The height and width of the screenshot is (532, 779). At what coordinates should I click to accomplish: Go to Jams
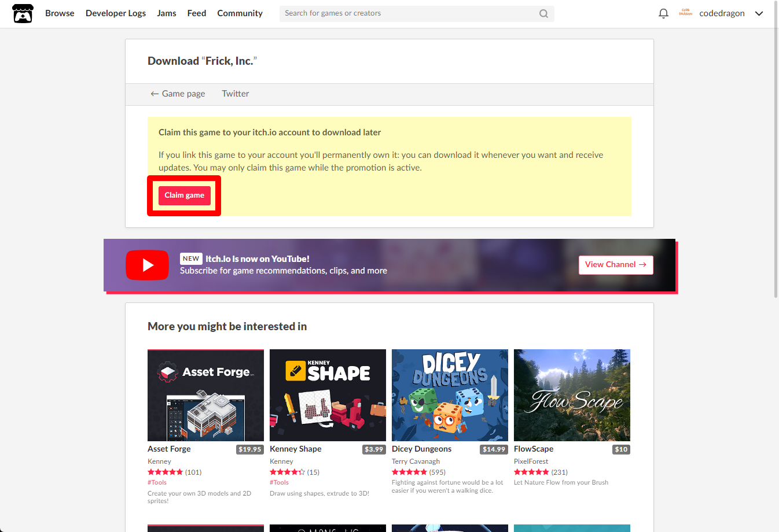[167, 13]
